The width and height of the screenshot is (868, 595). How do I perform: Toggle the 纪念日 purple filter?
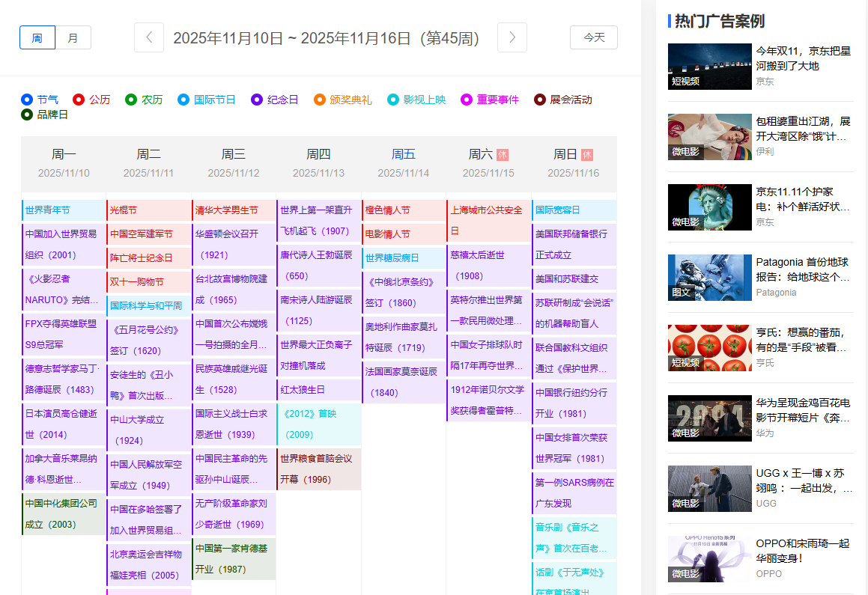click(x=275, y=100)
